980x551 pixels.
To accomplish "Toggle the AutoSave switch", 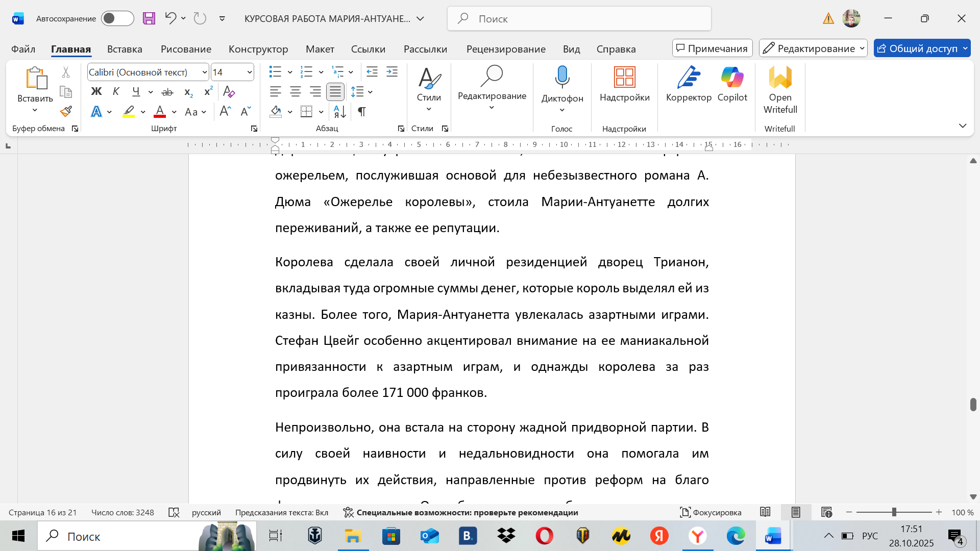I will click(x=117, y=18).
